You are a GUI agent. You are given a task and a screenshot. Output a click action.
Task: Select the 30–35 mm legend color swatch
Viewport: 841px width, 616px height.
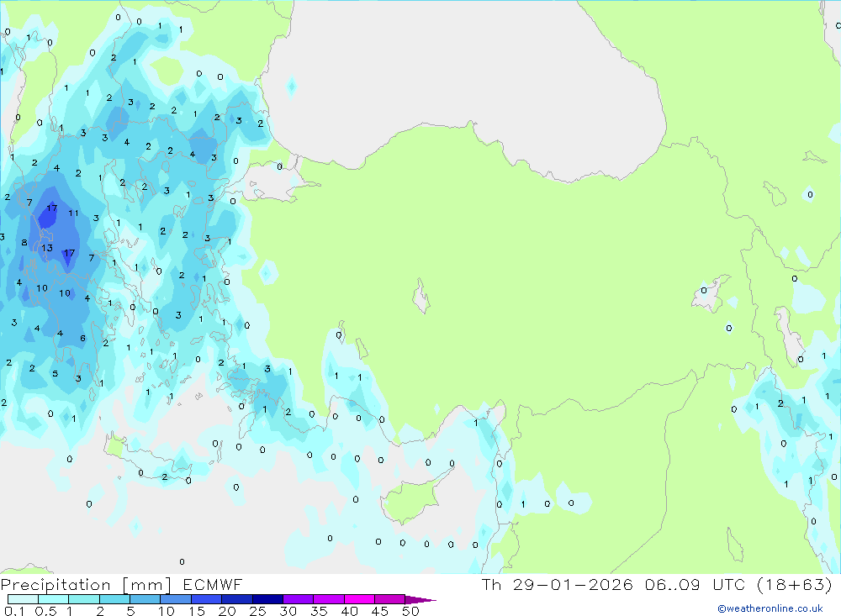pos(298,599)
